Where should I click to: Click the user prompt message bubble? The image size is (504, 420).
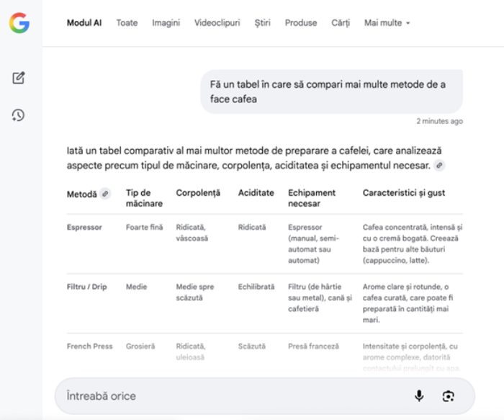click(331, 91)
